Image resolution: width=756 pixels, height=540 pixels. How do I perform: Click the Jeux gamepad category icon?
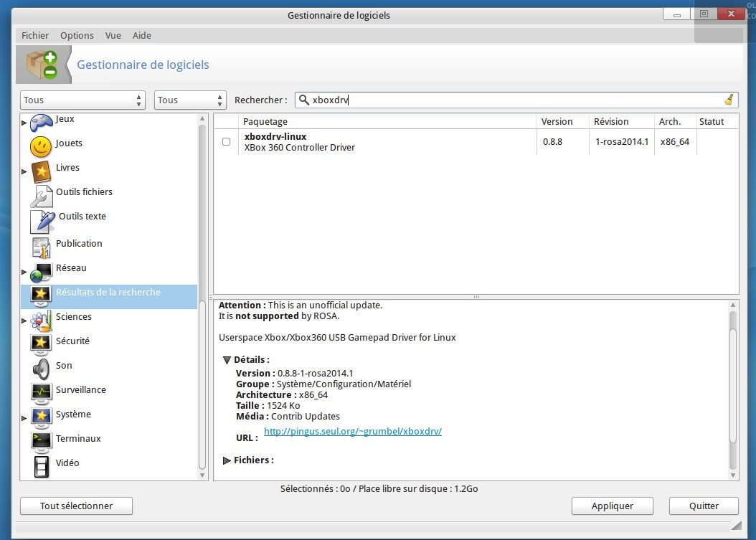(42, 123)
